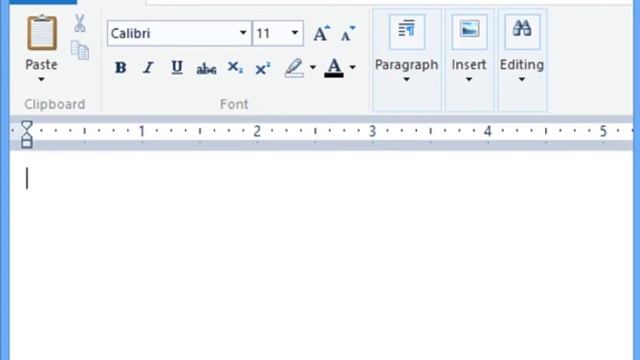Expand the font size dropdown arrow
The image size is (640, 360).
tap(295, 33)
